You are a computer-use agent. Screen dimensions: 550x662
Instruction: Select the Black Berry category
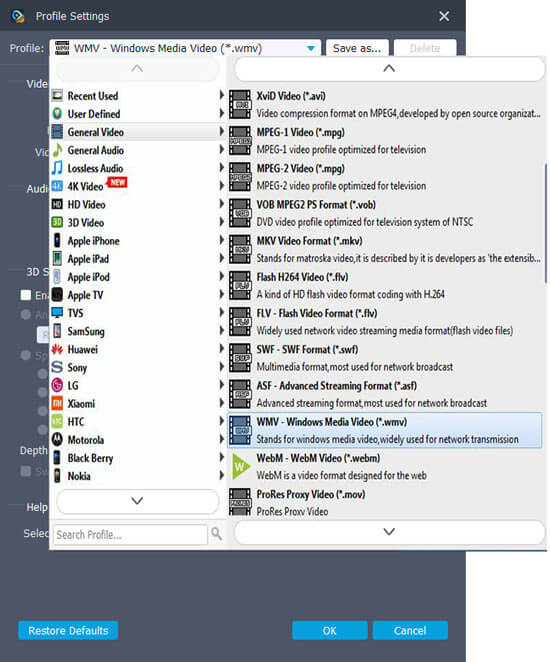pyautogui.click(x=138, y=458)
